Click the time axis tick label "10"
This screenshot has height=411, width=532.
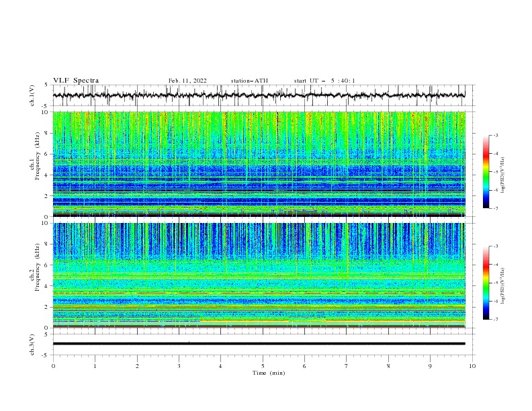tap(472, 366)
